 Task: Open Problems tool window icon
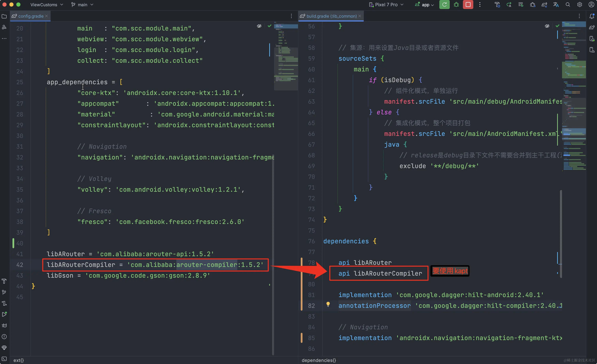pos(4,337)
